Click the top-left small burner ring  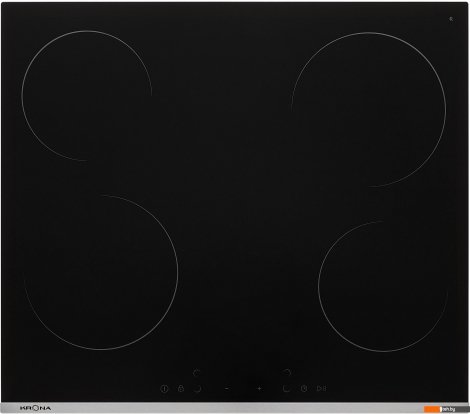tap(87, 96)
